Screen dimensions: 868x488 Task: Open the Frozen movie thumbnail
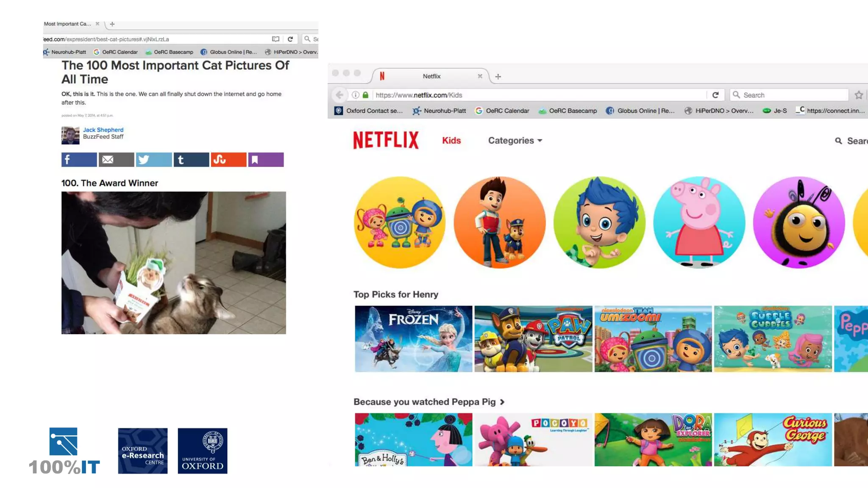point(413,339)
